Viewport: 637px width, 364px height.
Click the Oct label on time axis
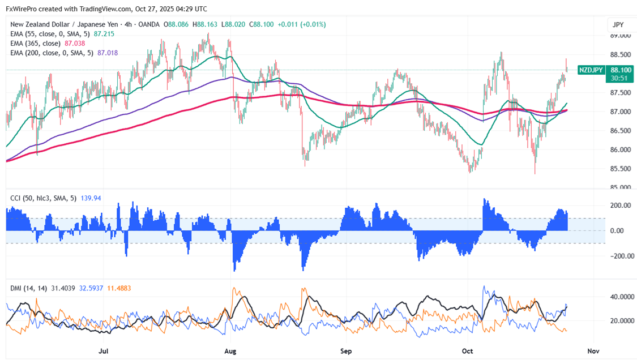[468, 351]
